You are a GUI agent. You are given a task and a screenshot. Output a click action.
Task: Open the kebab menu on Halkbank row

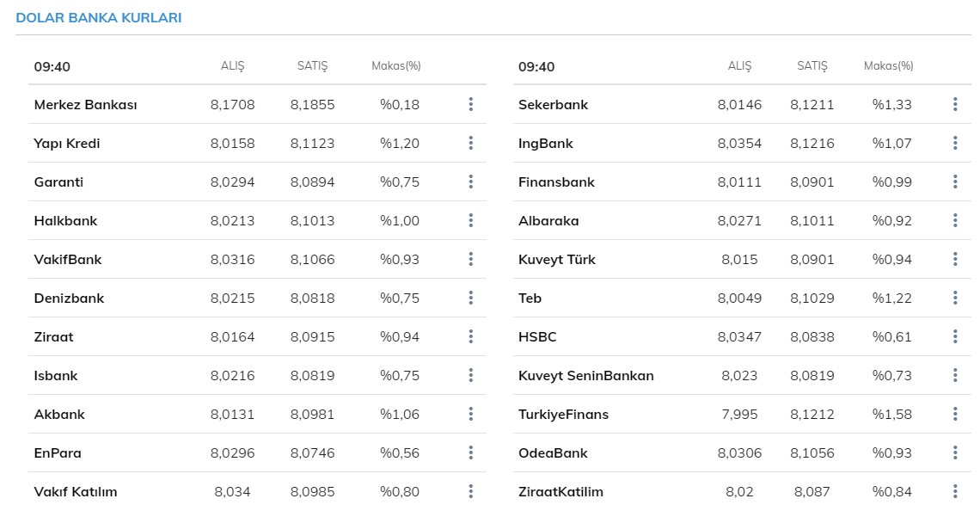click(x=470, y=220)
